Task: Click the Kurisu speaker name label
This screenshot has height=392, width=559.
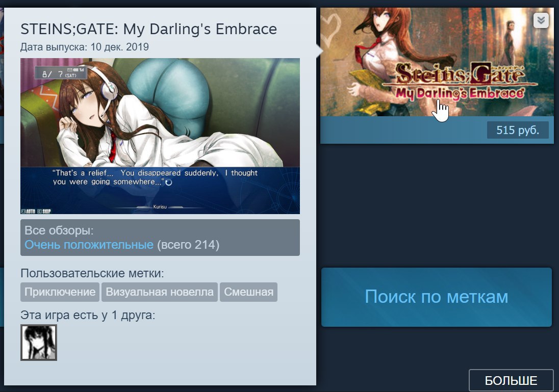Action: click(160, 206)
